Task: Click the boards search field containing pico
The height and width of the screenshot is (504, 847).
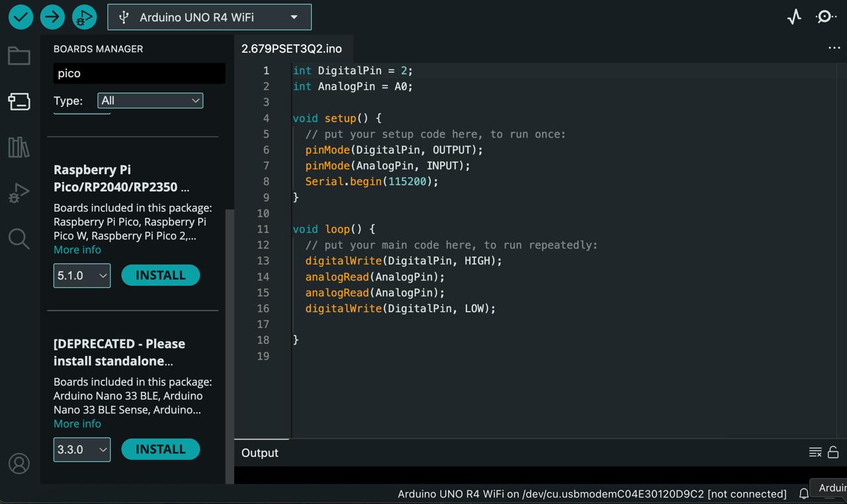Action: pos(139,73)
